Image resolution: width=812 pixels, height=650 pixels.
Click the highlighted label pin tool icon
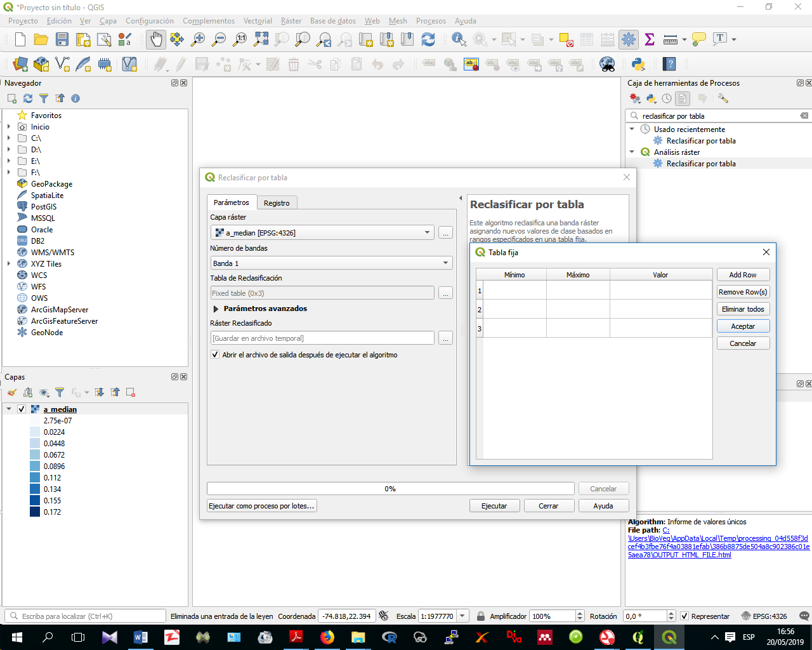(471, 64)
